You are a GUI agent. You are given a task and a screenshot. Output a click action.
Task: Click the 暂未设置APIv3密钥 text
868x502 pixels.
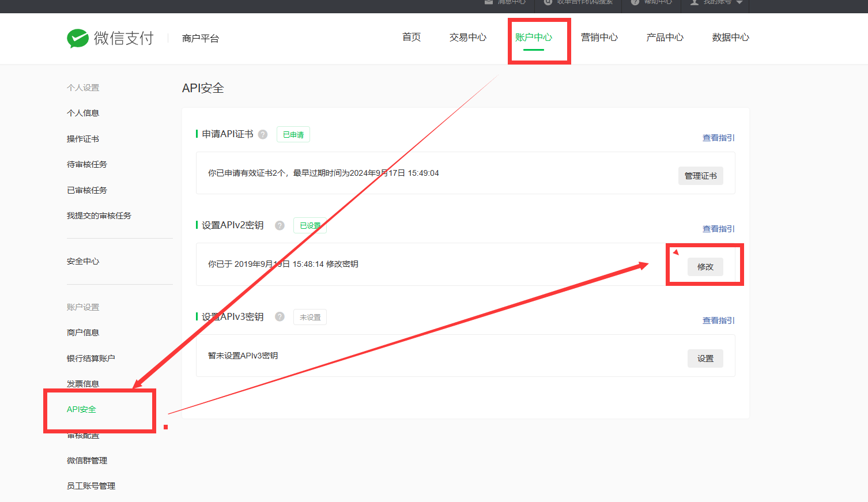coord(243,356)
